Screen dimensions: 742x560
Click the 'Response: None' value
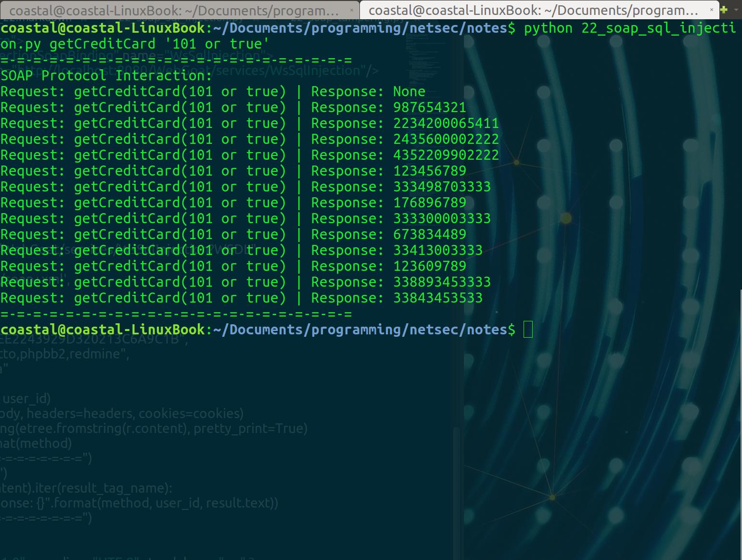pyautogui.click(x=368, y=92)
